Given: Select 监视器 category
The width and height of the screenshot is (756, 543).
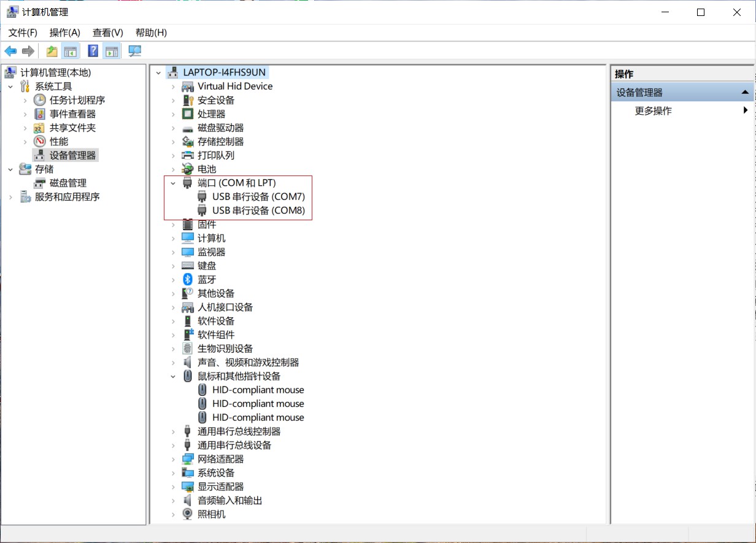Looking at the screenshot, I should 212,252.
